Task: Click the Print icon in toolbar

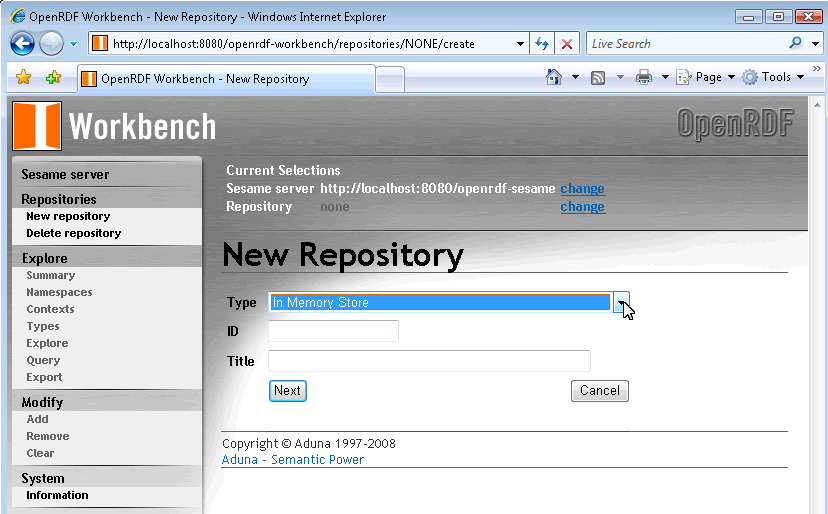Action: [644, 77]
